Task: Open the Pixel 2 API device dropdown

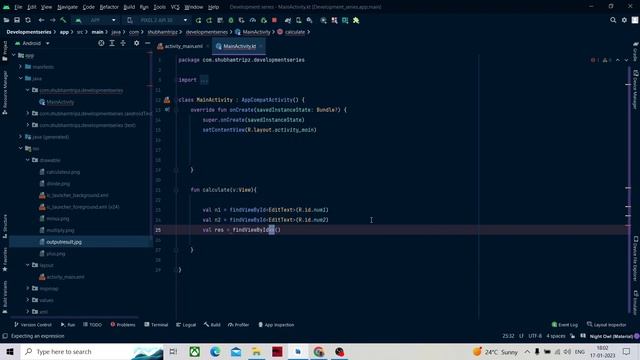Action: click(157, 20)
